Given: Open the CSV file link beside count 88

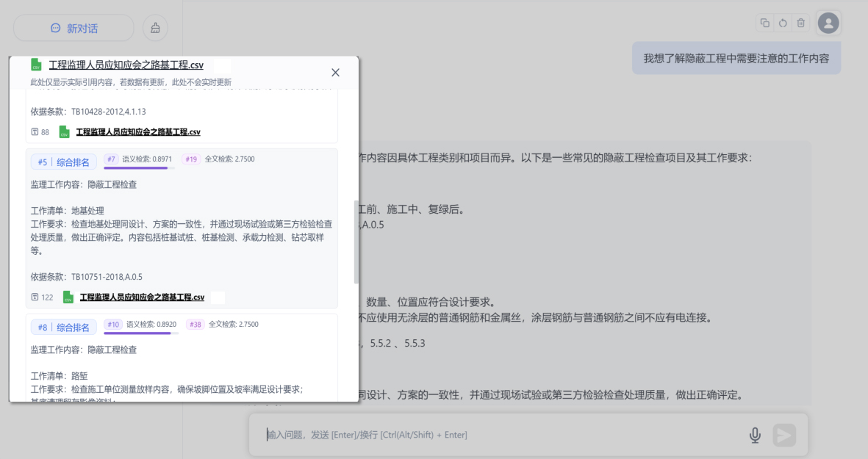Looking at the screenshot, I should point(138,132).
